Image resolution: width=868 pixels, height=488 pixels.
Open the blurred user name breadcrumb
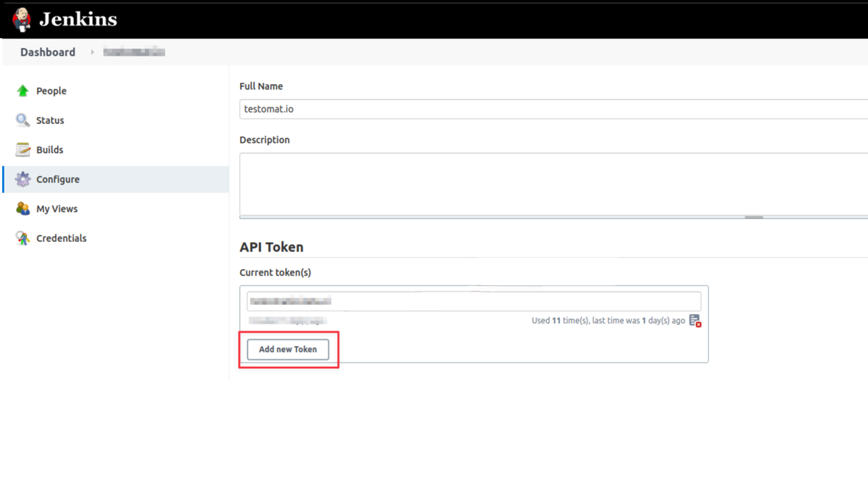click(134, 52)
